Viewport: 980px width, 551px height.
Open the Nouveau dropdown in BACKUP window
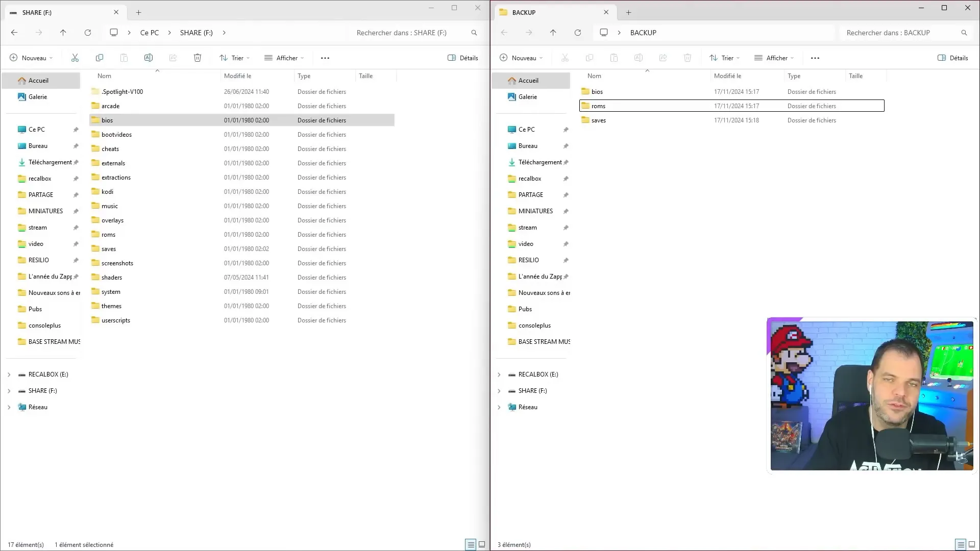[x=521, y=58]
